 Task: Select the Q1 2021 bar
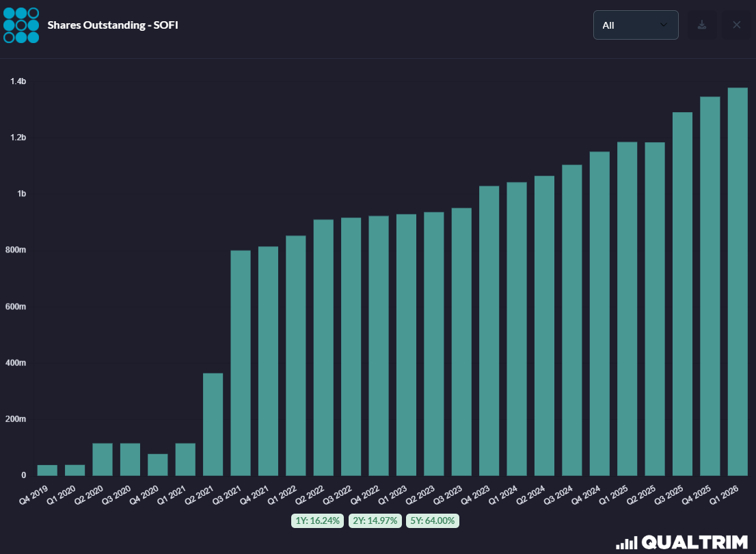185,460
